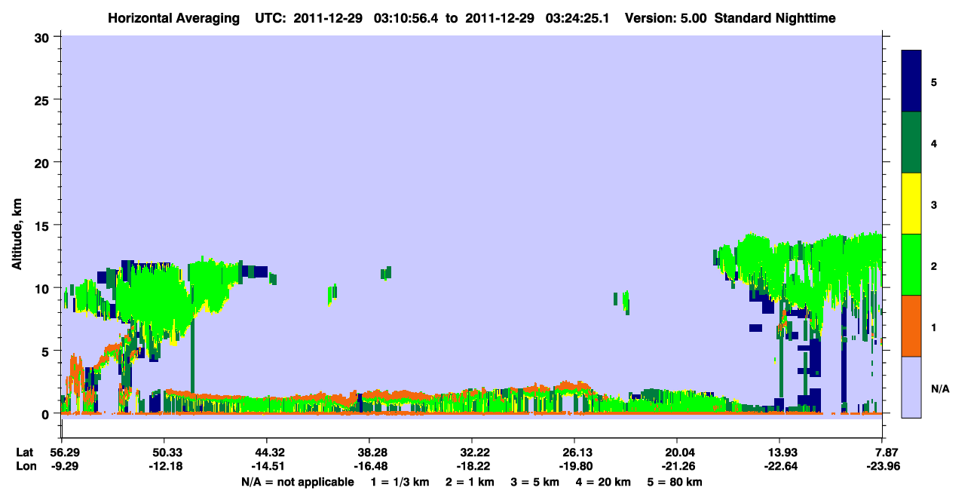
Task: Click the longitude value -16.48
Action: click(369, 466)
